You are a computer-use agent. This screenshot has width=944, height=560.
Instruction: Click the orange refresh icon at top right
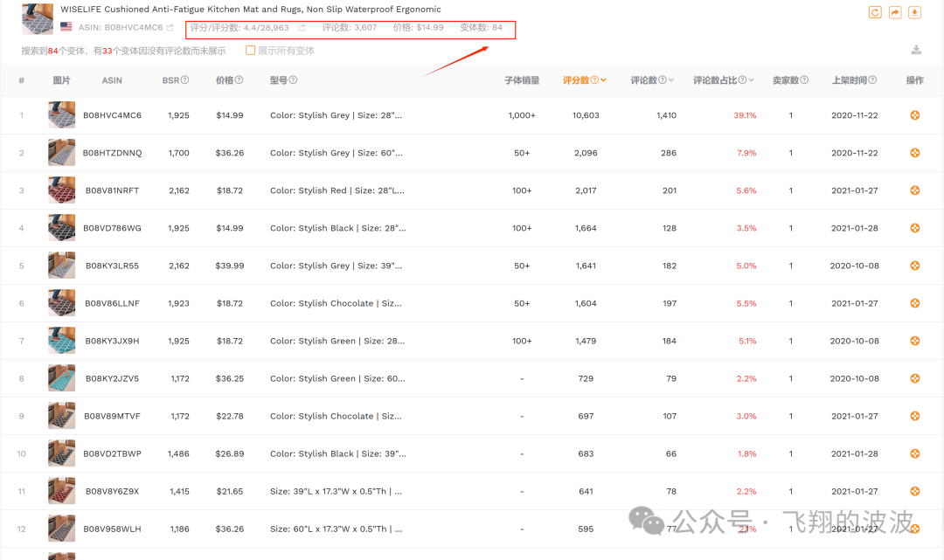click(x=875, y=12)
